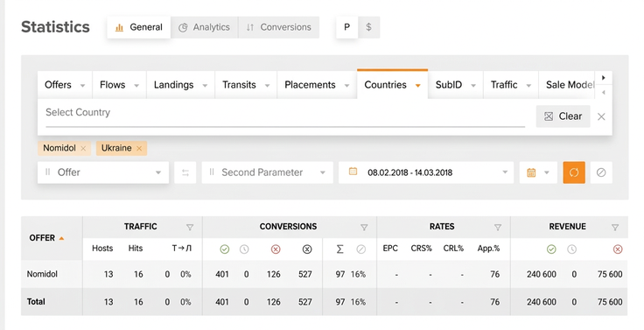This screenshot has height=330, width=644.
Task: Click the Total row label
Action: point(36,302)
